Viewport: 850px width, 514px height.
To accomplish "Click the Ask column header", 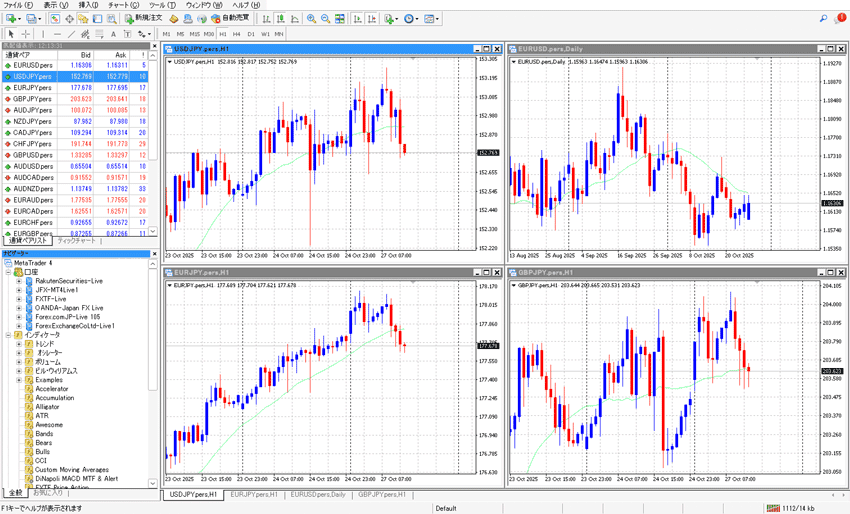I will [x=112, y=55].
